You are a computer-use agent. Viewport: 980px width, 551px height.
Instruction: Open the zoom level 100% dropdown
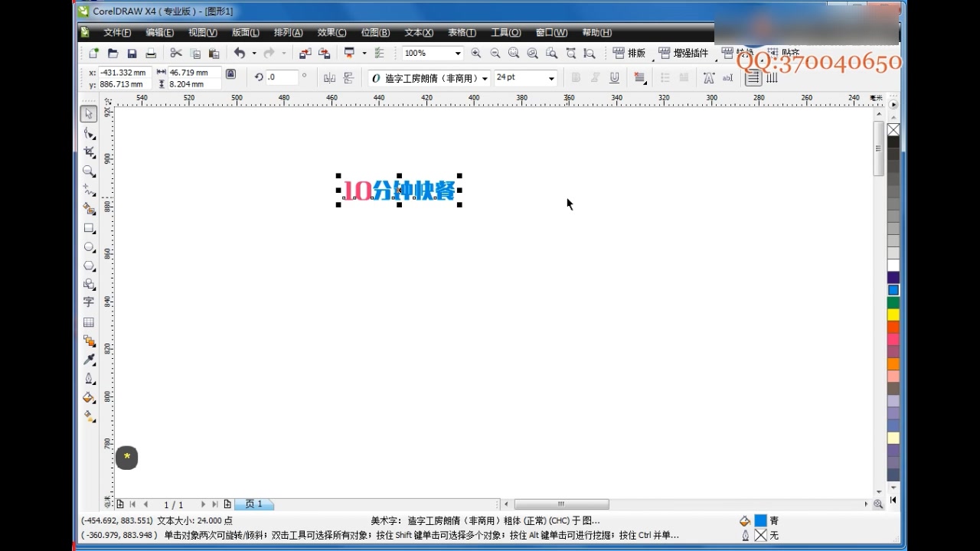coord(458,54)
